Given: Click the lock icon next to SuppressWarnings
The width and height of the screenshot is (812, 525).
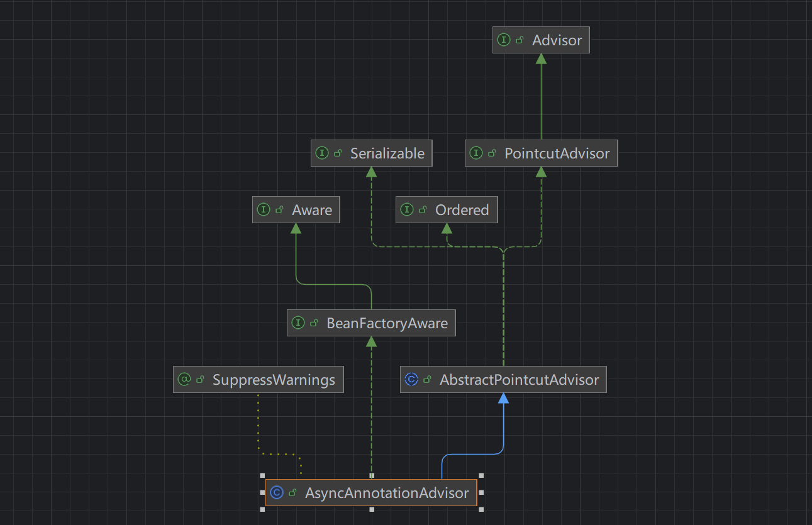Looking at the screenshot, I should click(x=200, y=380).
